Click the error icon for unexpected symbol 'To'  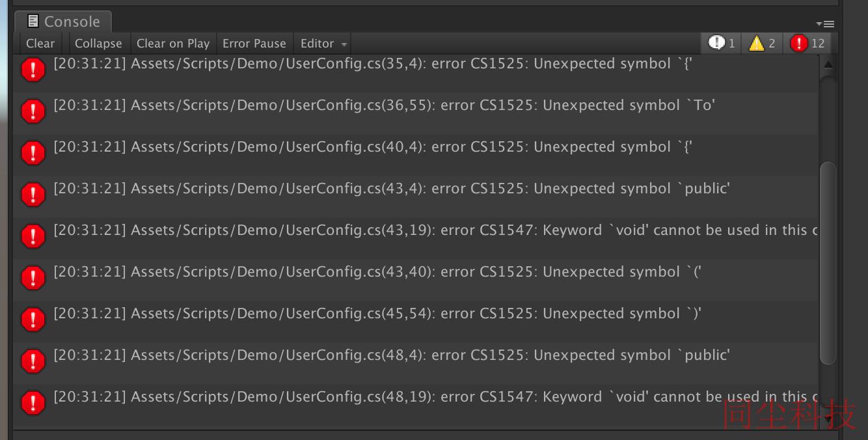33,111
